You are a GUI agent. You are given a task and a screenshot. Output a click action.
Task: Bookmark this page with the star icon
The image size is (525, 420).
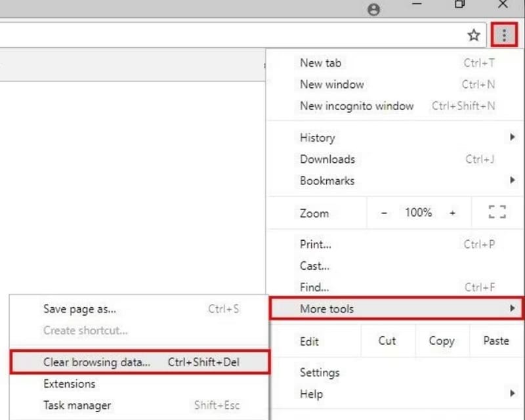[x=474, y=35]
